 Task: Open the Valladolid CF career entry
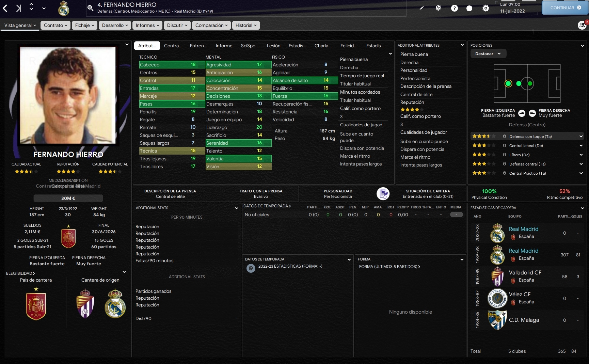(525, 272)
